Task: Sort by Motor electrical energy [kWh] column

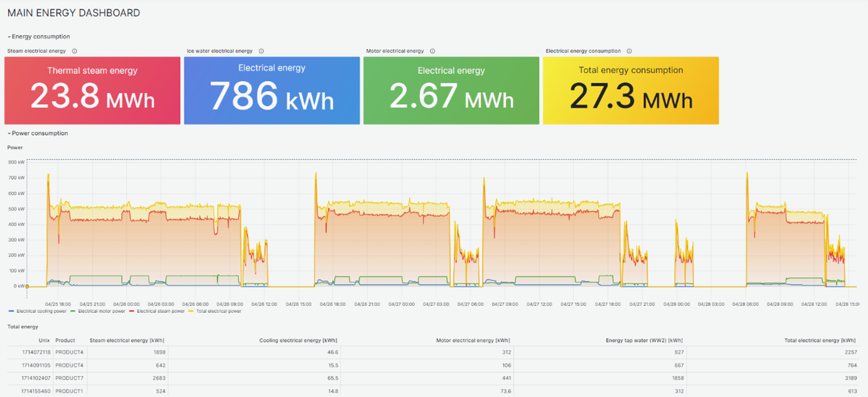Action: (474, 340)
